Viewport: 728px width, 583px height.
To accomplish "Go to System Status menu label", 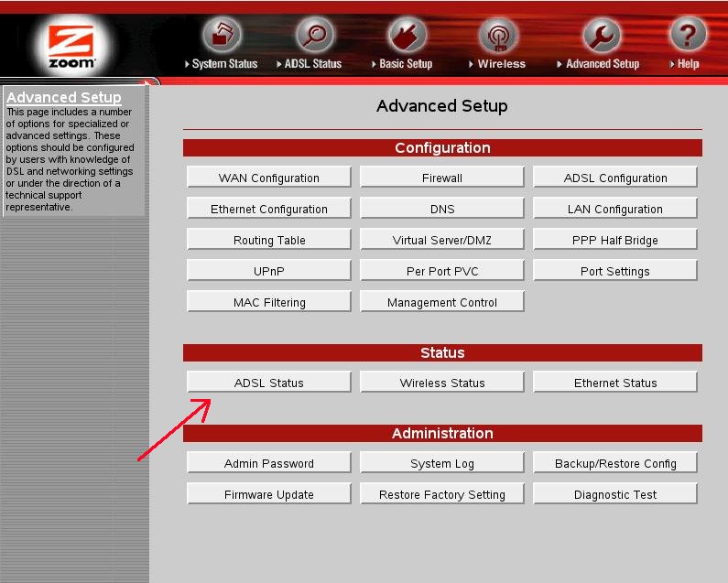I will pos(224,64).
